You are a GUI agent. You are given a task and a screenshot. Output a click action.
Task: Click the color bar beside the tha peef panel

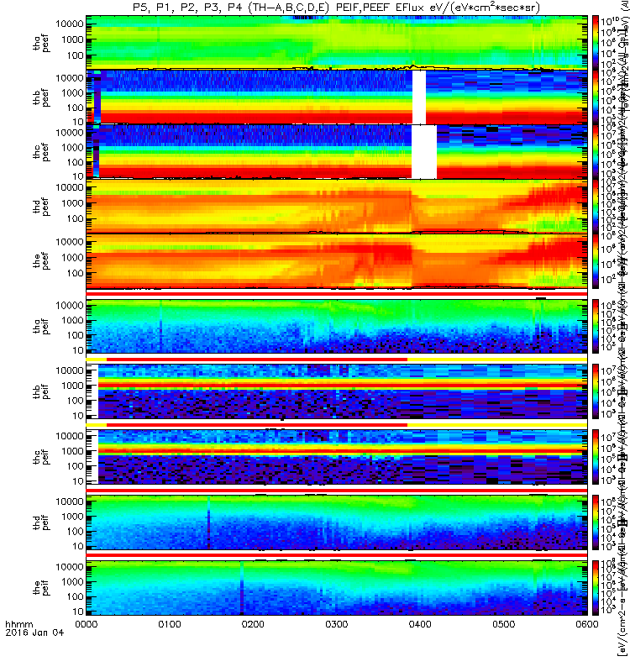(596, 43)
